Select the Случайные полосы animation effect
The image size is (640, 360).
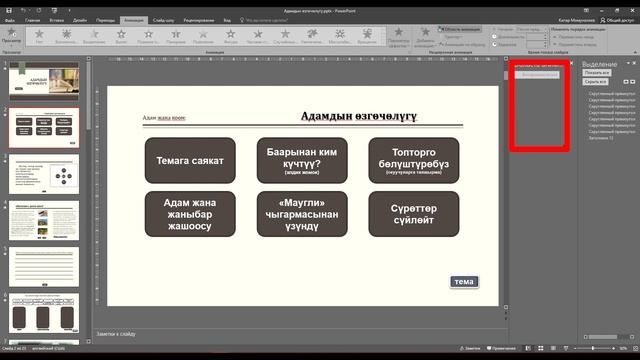[x=285, y=36]
